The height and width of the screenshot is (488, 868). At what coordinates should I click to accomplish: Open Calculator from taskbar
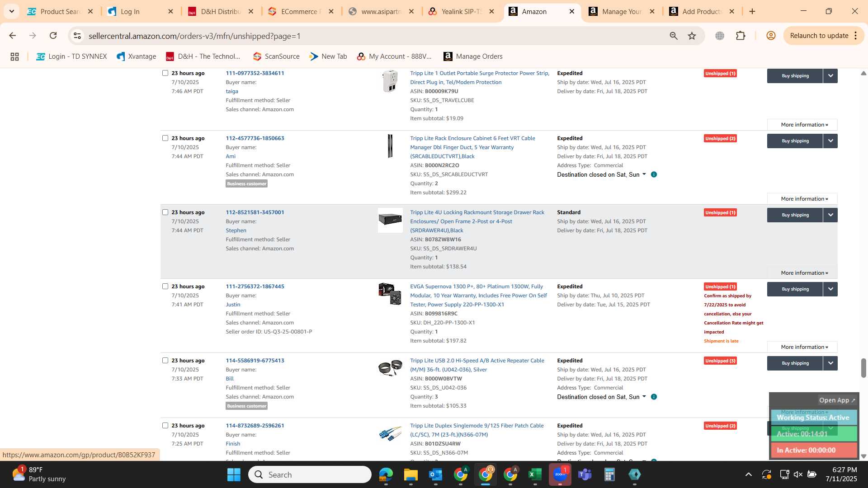(609, 474)
